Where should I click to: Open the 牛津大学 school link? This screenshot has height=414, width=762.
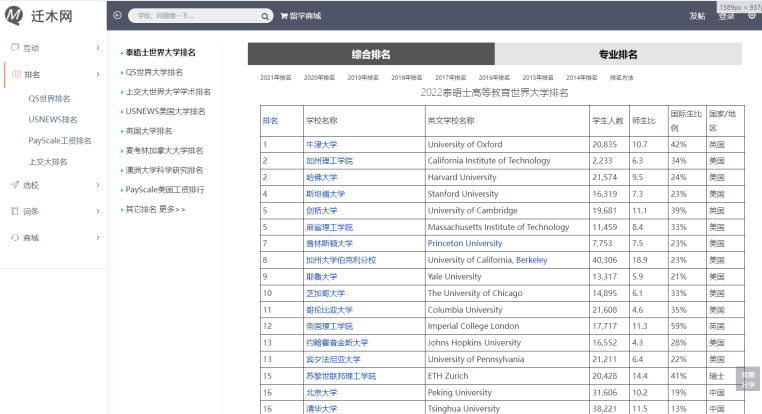pos(321,144)
